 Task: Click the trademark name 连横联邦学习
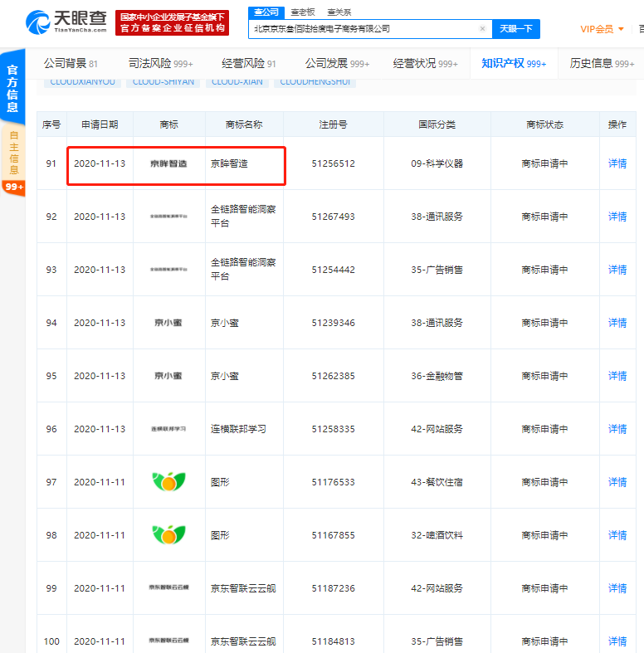[x=238, y=429]
